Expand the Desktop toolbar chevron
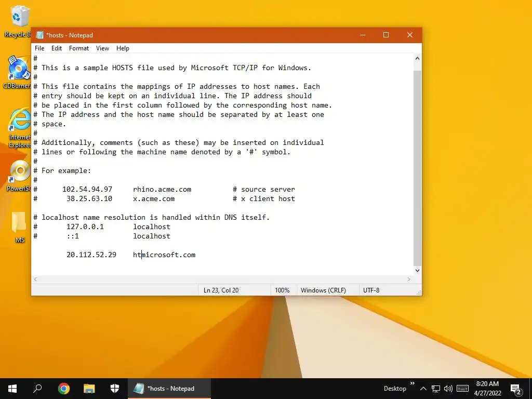 coord(412,383)
